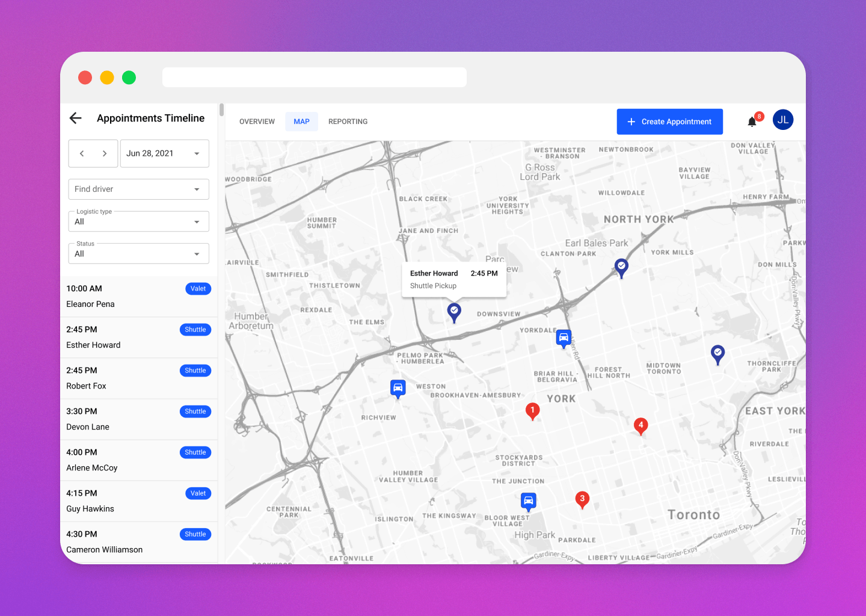Select the pin in the Esther Howard popup
Screen dimensions: 866x616
[x=454, y=312]
